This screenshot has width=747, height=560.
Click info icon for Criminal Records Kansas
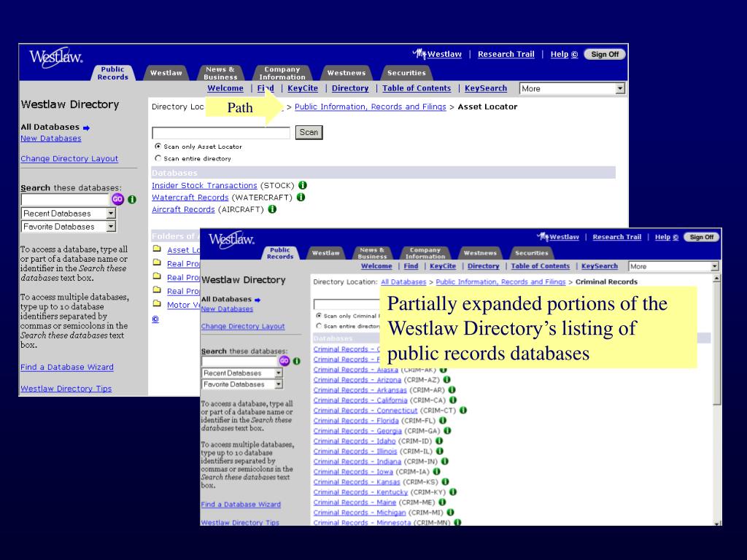(x=445, y=482)
